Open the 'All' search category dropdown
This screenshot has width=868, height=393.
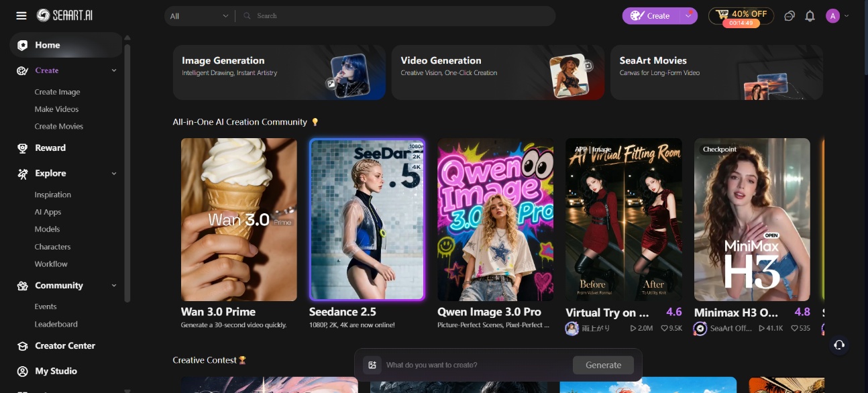coord(199,15)
